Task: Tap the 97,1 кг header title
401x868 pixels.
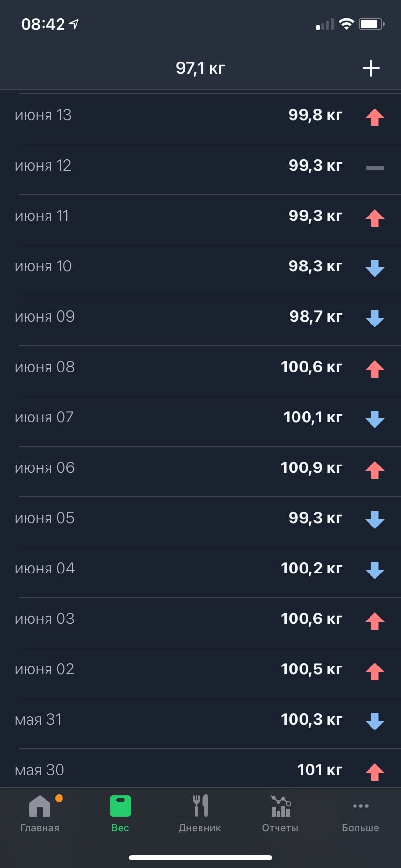Action: [200, 68]
